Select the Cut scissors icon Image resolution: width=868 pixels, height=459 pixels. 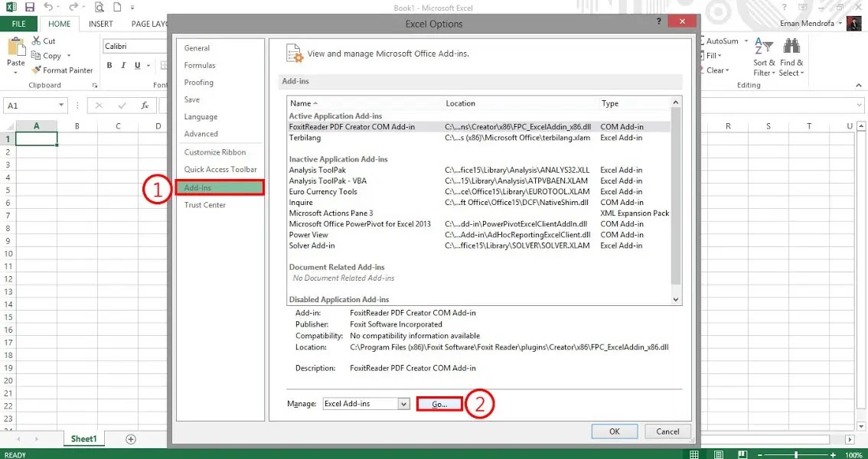pyautogui.click(x=37, y=41)
